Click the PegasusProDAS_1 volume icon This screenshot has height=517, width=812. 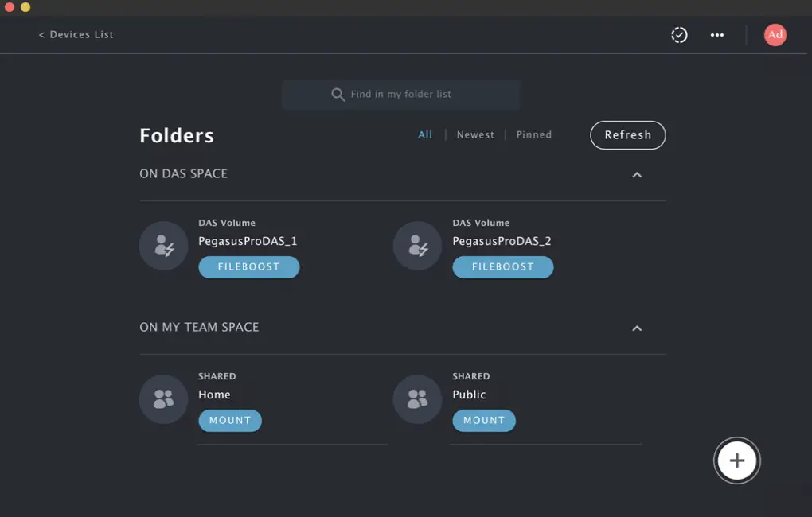tap(163, 246)
